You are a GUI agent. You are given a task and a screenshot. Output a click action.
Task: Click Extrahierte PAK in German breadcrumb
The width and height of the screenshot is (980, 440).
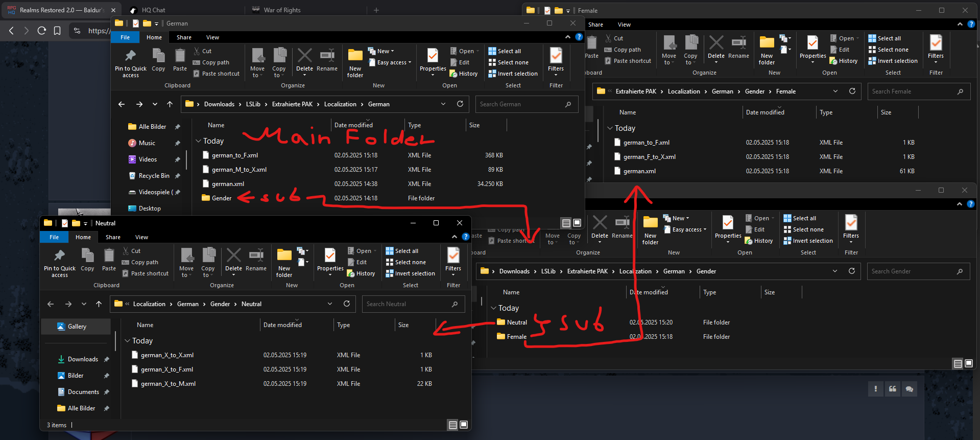(x=292, y=104)
